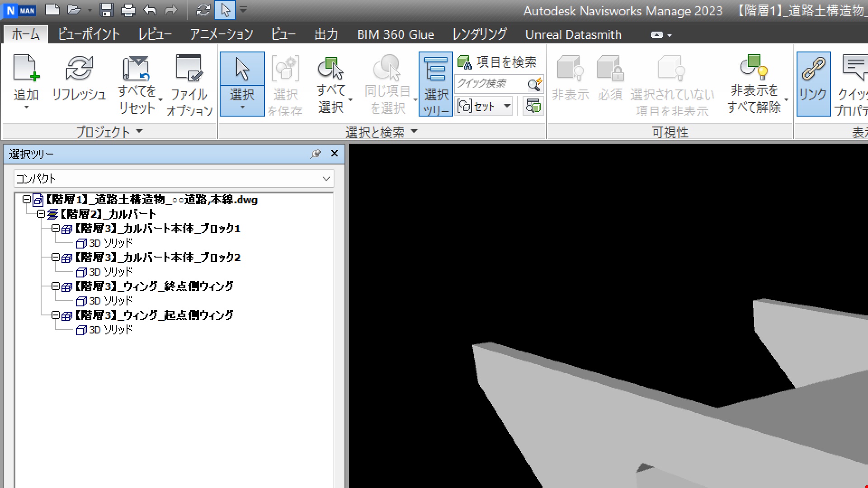Save using the floppy disk icon
This screenshot has height=488, width=868.
coord(107,10)
